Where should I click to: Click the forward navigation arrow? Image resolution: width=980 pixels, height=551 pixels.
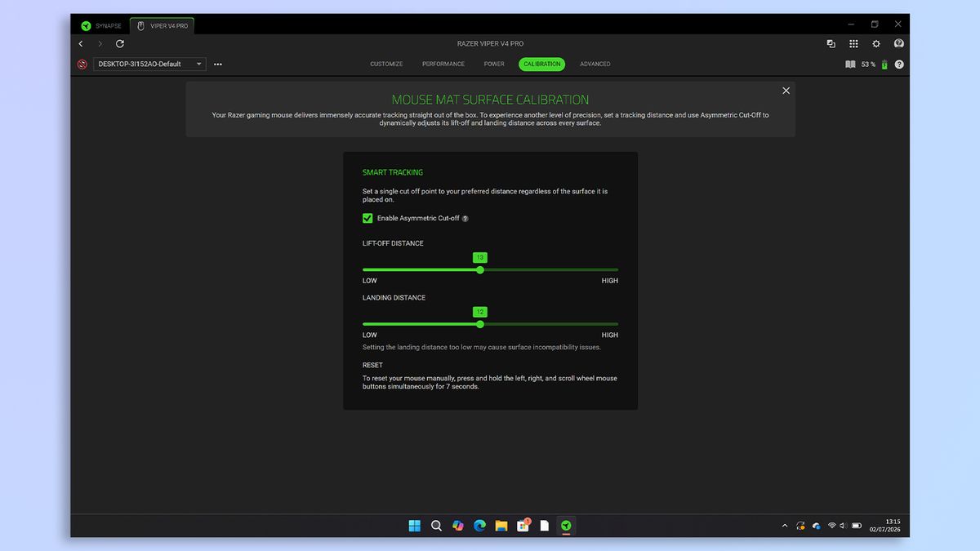100,43
